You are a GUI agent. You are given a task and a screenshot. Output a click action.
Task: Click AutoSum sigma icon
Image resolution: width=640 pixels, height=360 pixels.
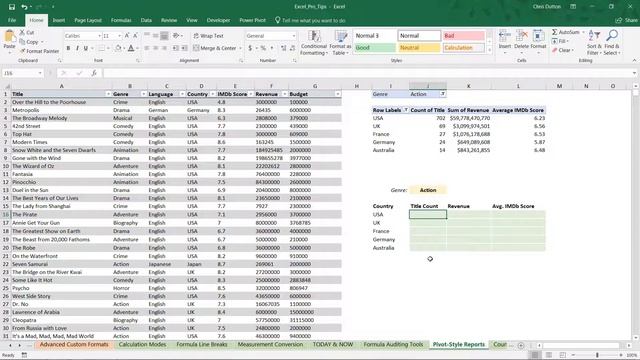coord(555,32)
